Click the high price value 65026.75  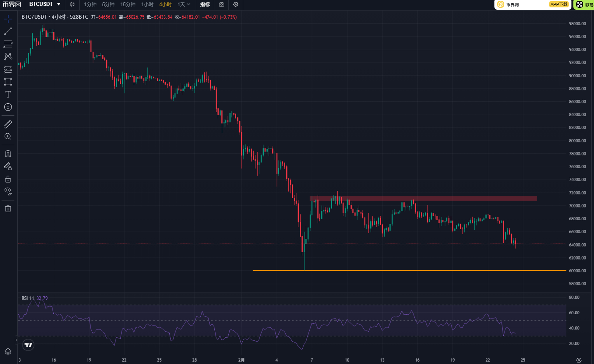coord(135,17)
